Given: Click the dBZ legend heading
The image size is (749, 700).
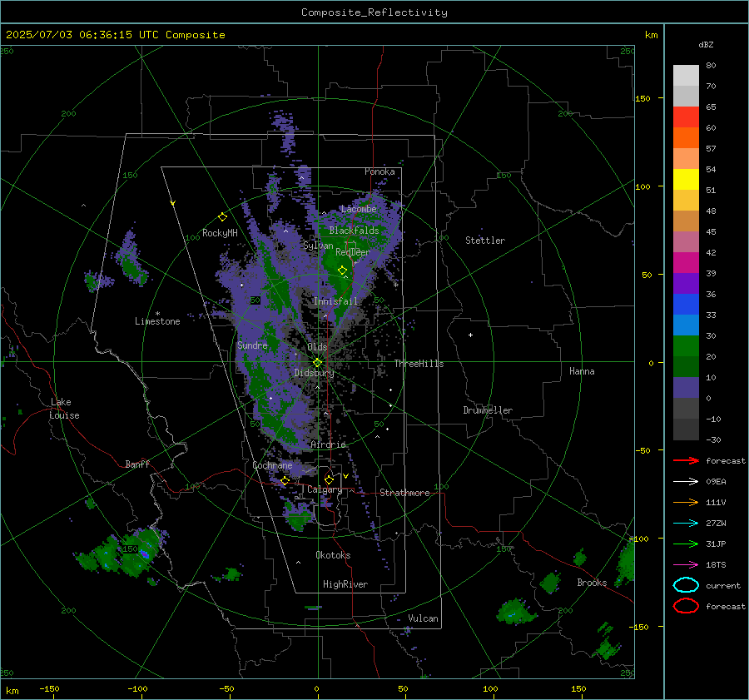Looking at the screenshot, I should (706, 44).
